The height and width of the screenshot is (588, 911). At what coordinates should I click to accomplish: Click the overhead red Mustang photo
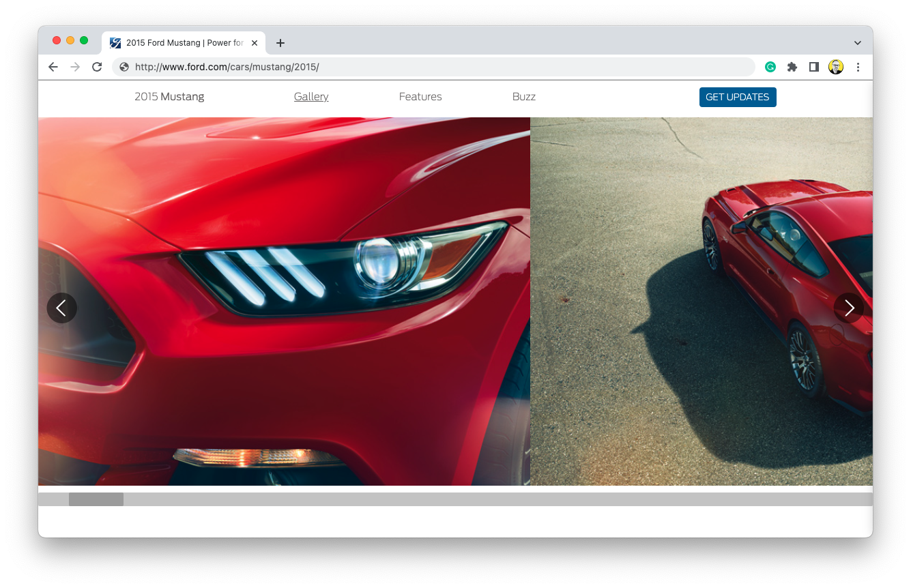click(x=702, y=302)
